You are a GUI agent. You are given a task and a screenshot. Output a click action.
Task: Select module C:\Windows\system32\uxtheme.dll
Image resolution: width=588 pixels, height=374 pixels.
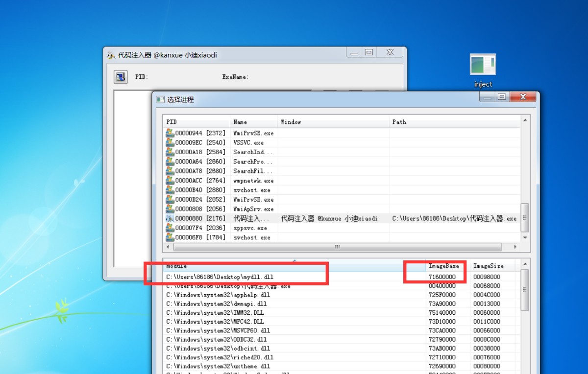click(x=218, y=366)
